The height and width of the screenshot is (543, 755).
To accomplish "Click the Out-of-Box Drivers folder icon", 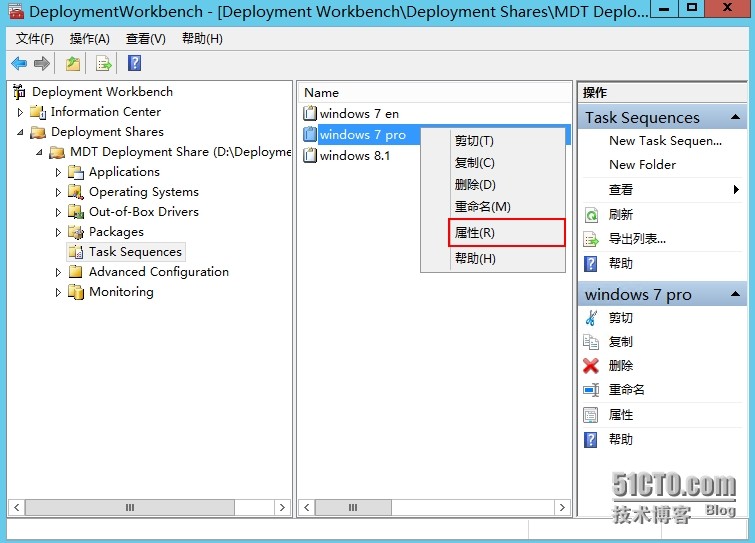I will (x=76, y=212).
